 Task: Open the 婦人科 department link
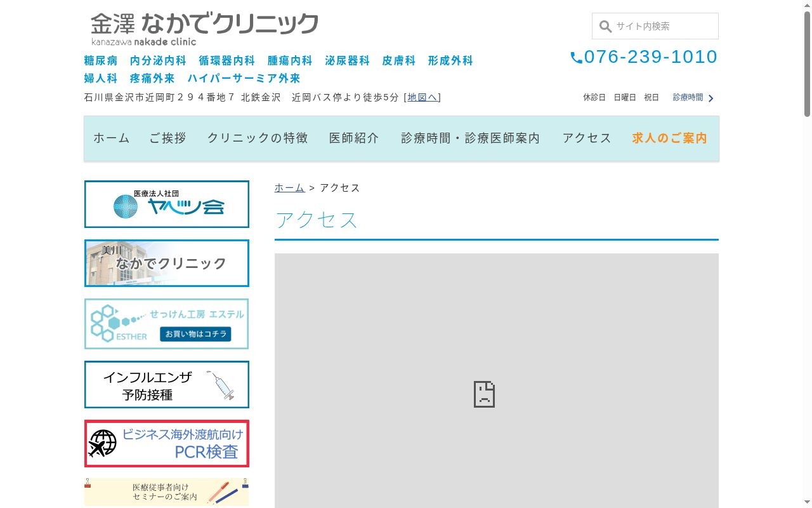coord(101,79)
